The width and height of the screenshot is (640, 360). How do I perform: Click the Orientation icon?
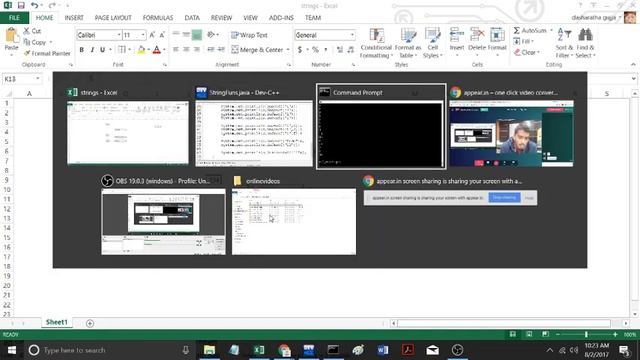(211, 35)
